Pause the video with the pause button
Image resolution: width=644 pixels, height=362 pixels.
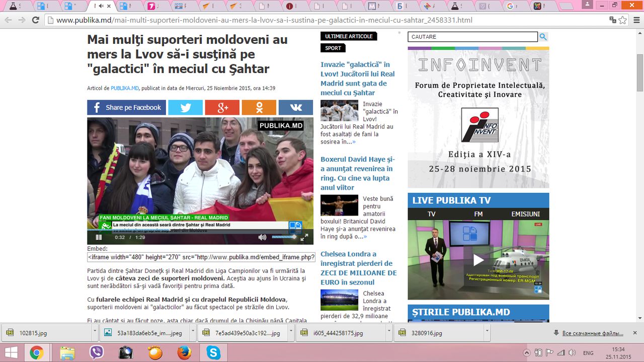pos(99,237)
